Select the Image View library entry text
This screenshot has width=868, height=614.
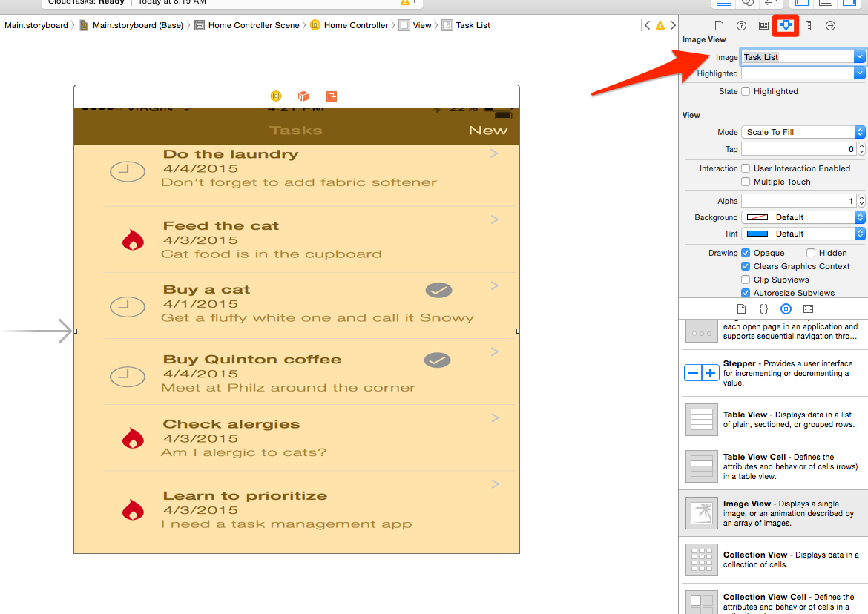pos(789,512)
